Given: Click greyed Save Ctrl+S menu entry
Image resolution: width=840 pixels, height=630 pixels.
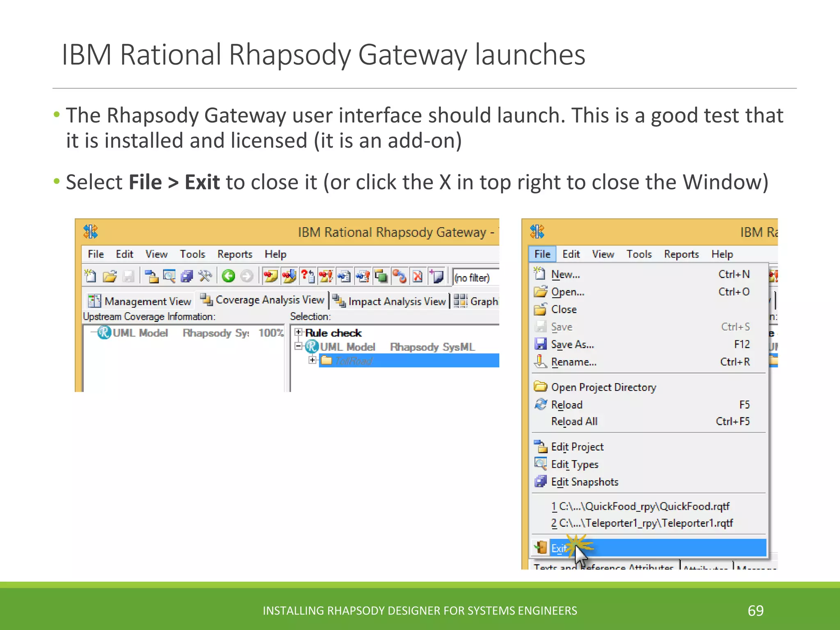Looking at the screenshot, I should tap(649, 327).
